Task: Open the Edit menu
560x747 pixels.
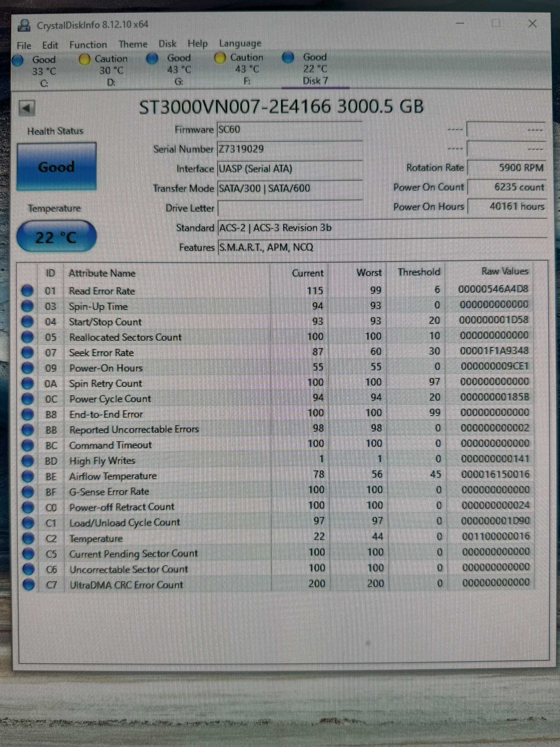Action: click(50, 45)
